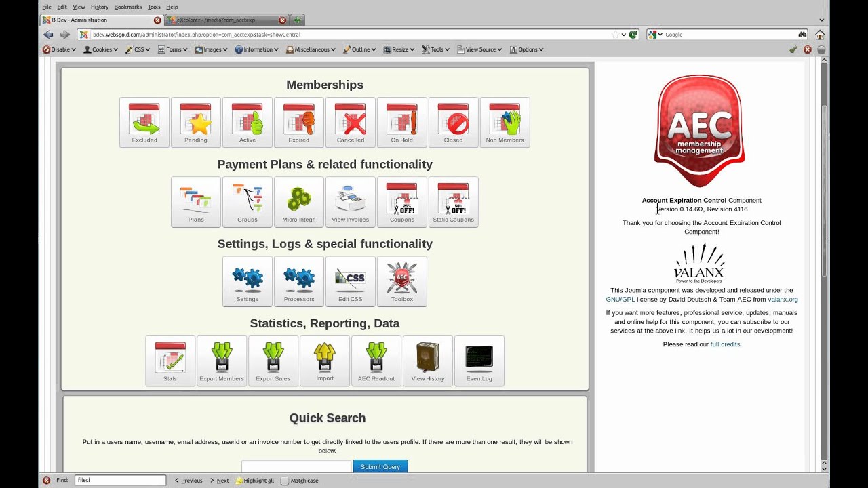Open the View Invoices icon

pyautogui.click(x=351, y=202)
